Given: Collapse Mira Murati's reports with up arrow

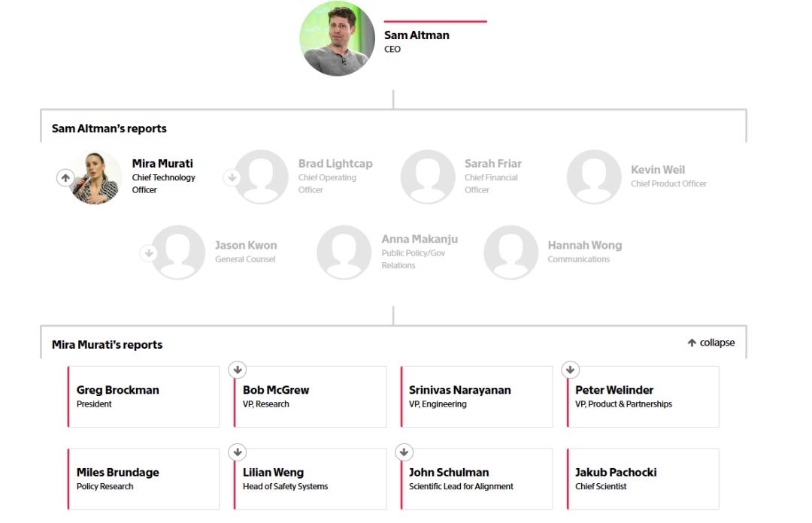Looking at the screenshot, I should point(65,178).
